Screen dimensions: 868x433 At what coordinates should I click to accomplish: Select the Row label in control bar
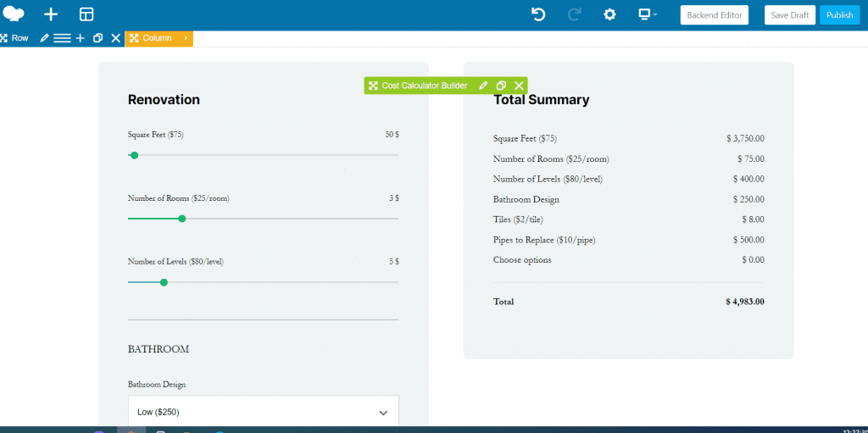20,38
